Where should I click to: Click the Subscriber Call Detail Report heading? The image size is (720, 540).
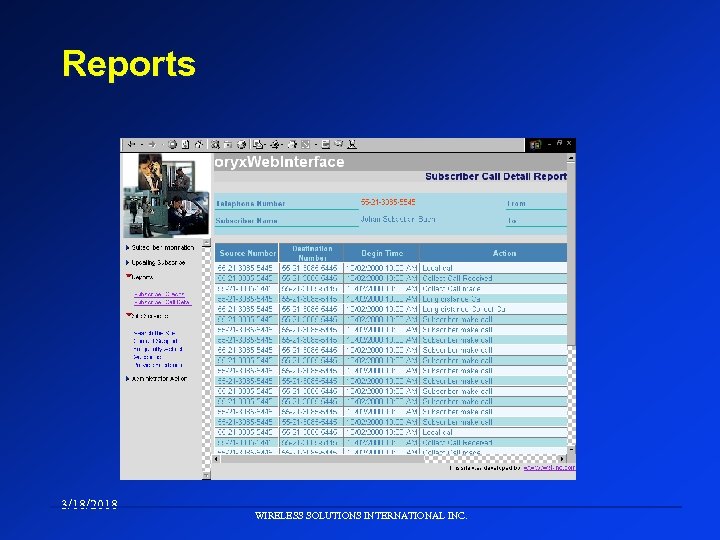click(496, 176)
